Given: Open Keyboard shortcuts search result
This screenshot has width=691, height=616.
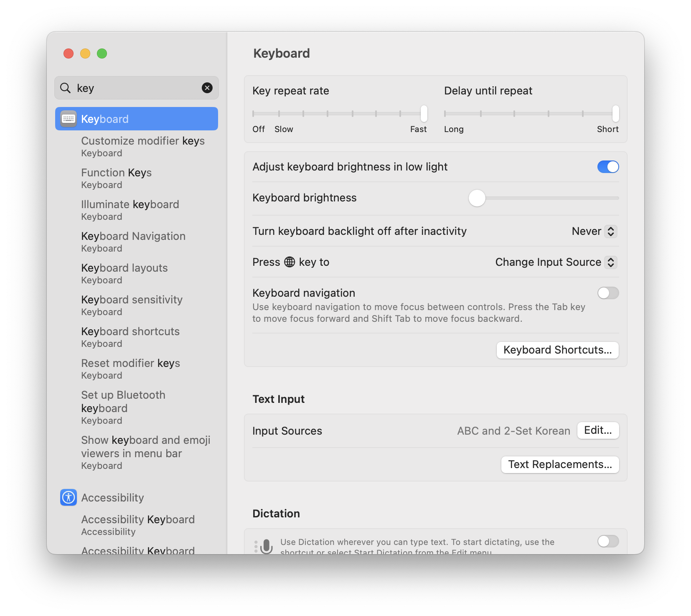Looking at the screenshot, I should [130, 337].
